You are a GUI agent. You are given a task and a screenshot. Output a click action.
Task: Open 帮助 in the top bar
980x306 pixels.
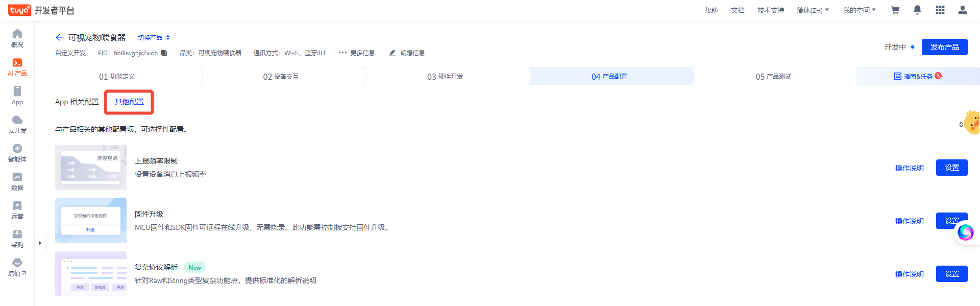(x=711, y=10)
